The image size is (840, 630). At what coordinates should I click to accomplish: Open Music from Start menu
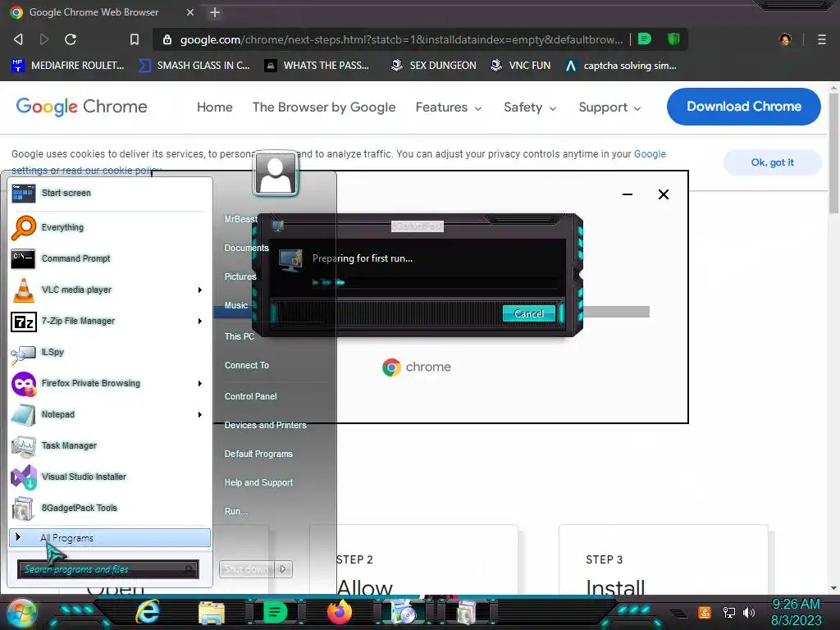[x=236, y=305]
